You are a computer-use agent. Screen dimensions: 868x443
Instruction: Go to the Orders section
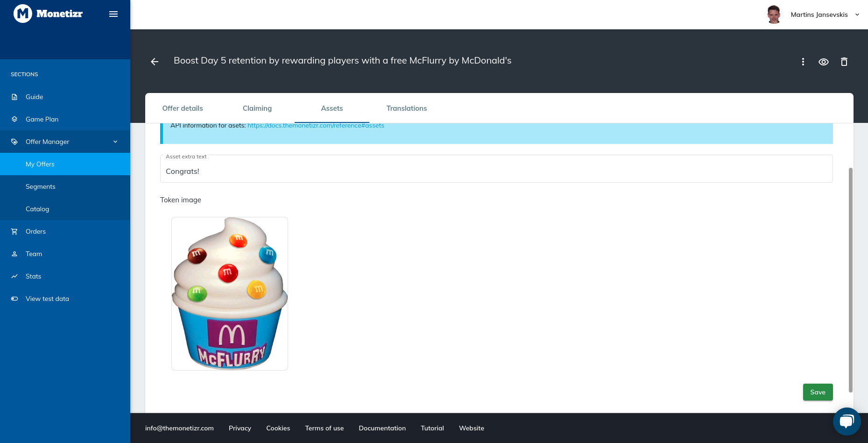(x=65, y=231)
